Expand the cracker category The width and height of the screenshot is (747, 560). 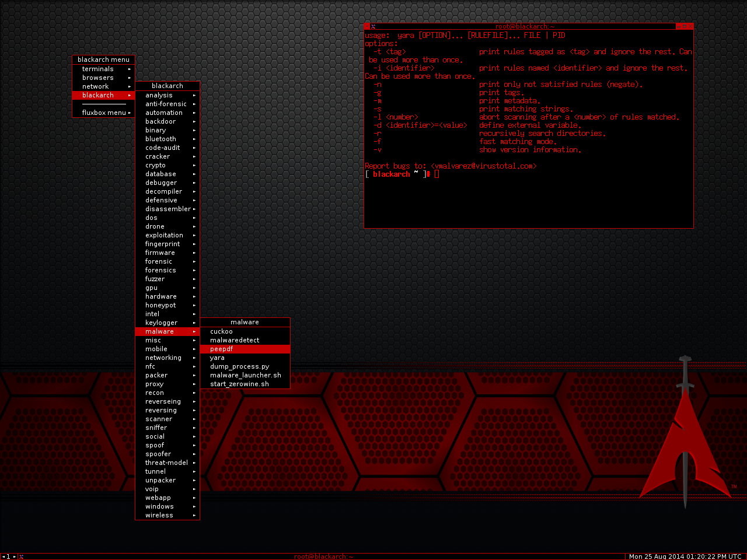(x=167, y=156)
